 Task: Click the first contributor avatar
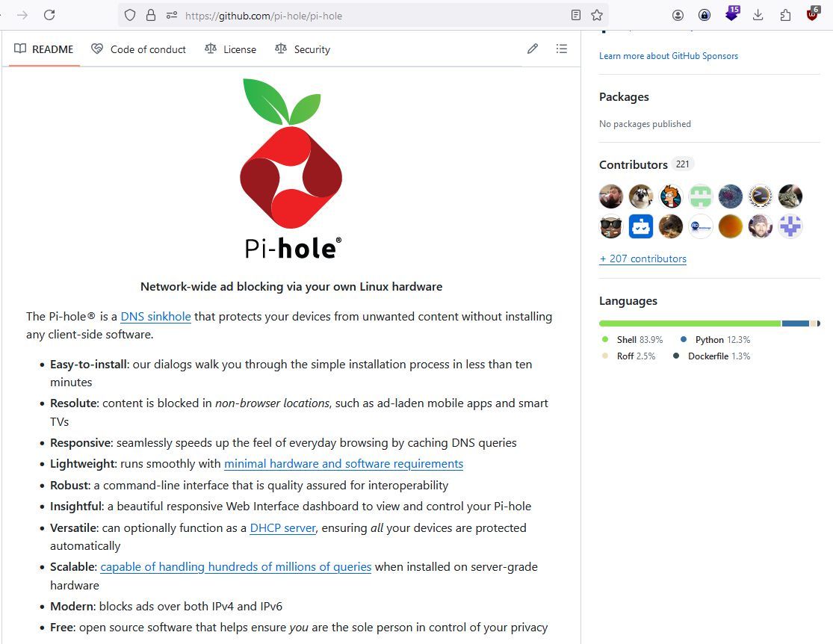pyautogui.click(x=611, y=196)
